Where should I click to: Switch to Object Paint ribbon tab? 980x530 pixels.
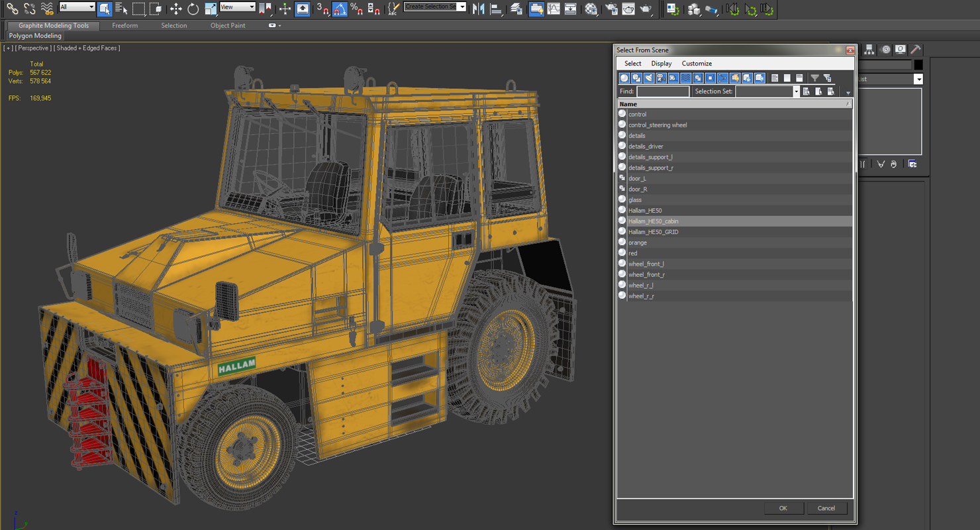(x=228, y=25)
